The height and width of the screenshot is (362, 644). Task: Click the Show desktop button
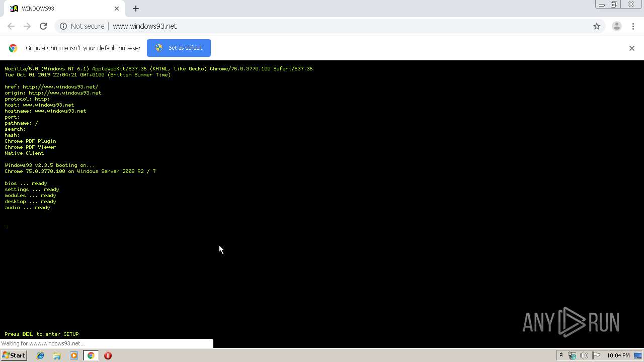click(x=638, y=355)
